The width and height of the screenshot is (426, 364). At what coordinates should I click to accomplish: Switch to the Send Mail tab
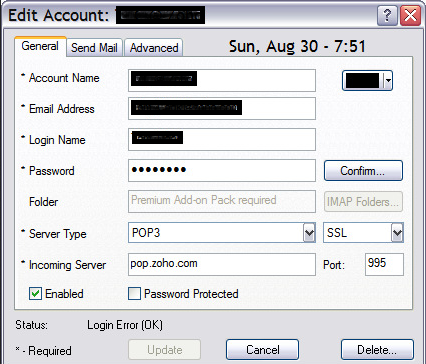pyautogui.click(x=94, y=48)
